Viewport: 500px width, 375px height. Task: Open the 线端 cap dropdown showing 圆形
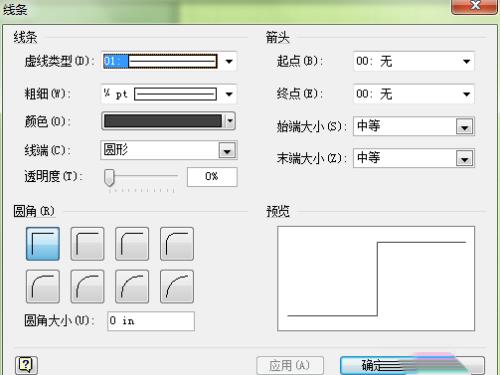point(227,151)
